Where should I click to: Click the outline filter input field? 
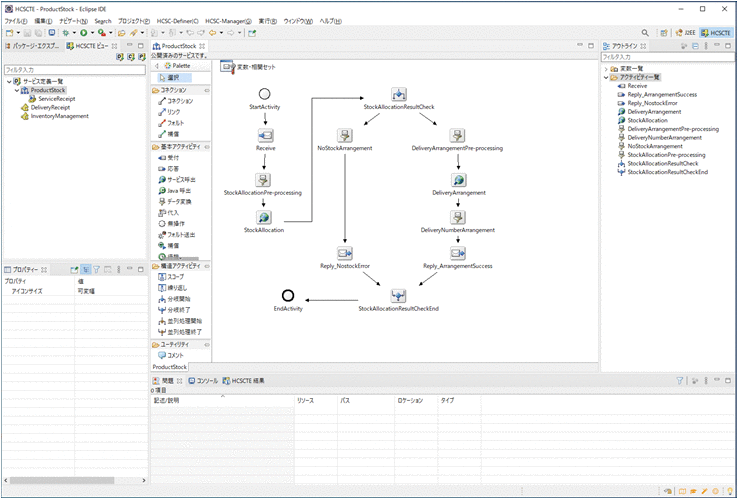click(x=665, y=57)
